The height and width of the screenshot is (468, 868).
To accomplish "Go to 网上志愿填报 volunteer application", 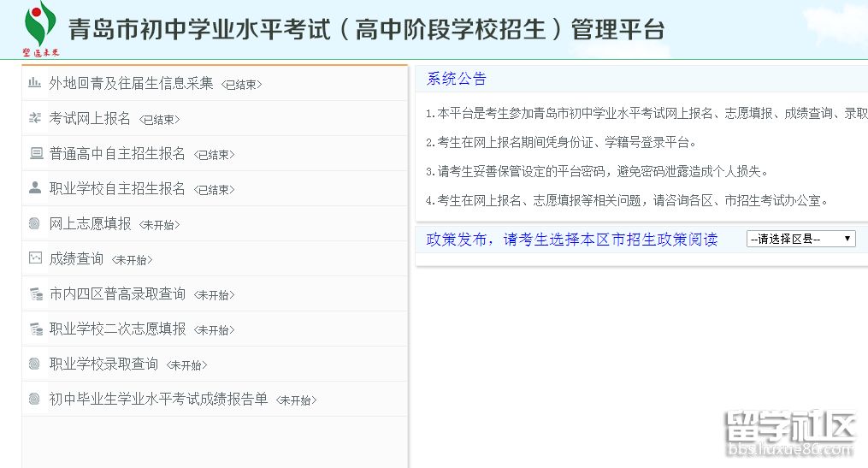I will [90, 223].
